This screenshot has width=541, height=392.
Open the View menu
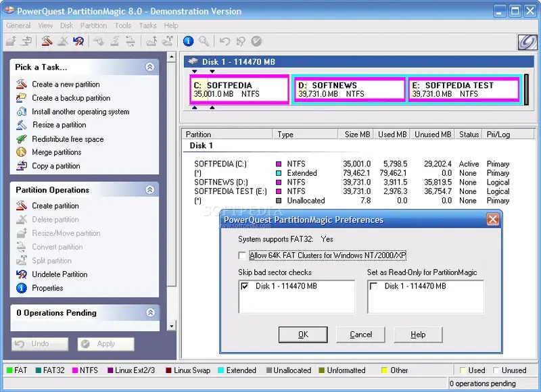tap(45, 26)
